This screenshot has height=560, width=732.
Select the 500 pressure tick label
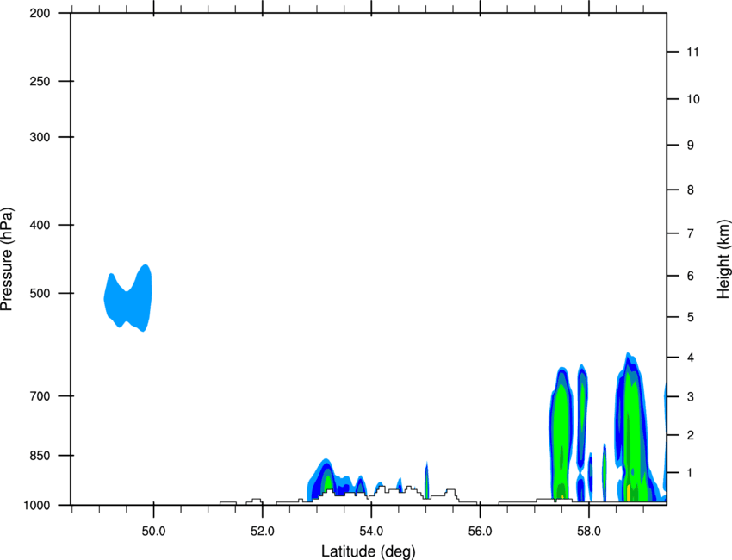(40, 293)
